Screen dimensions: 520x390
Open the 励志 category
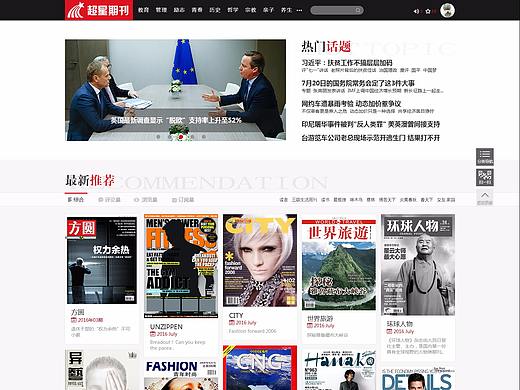pos(179,10)
